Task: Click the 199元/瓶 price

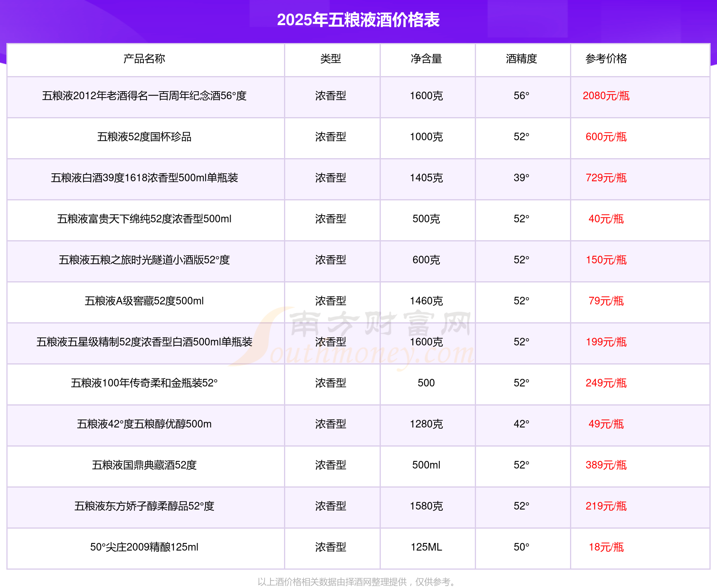Action: click(606, 342)
